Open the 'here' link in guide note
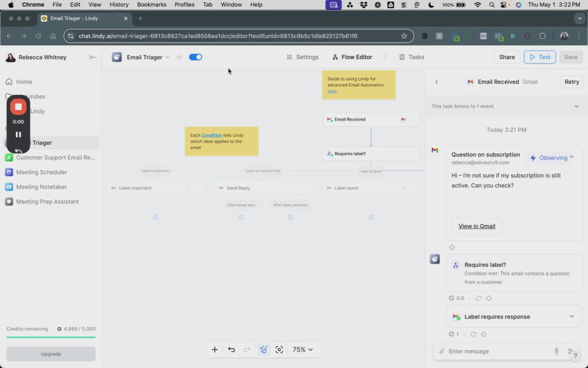Image resolution: width=588 pixels, height=368 pixels. (x=332, y=91)
